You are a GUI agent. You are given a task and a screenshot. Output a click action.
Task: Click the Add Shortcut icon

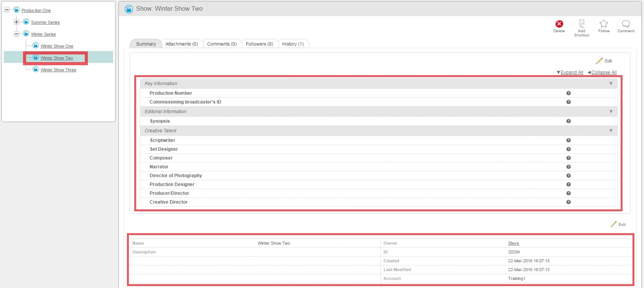click(581, 24)
